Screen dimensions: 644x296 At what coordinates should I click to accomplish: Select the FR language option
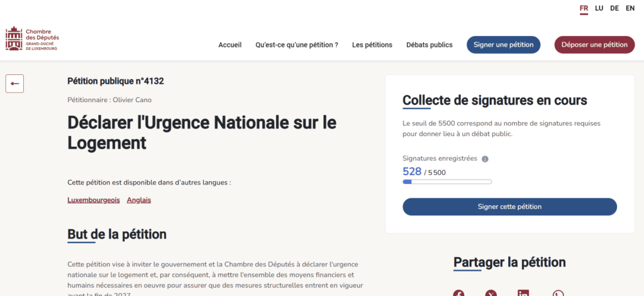(x=584, y=8)
